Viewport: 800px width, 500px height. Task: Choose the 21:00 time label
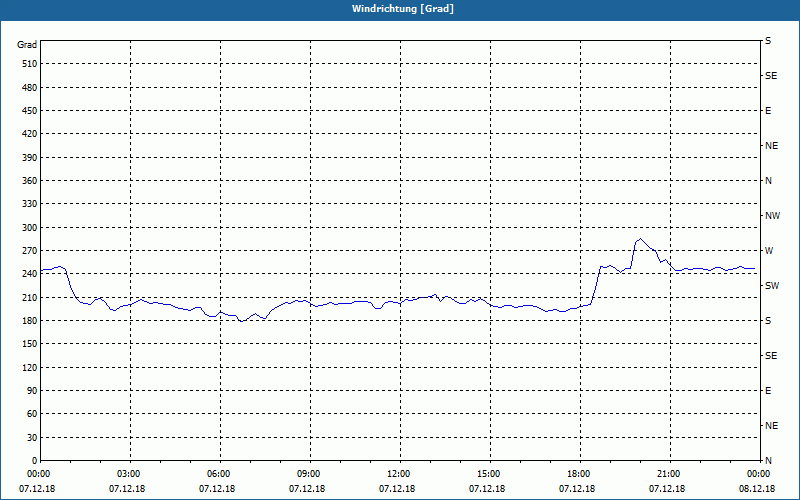coord(669,474)
